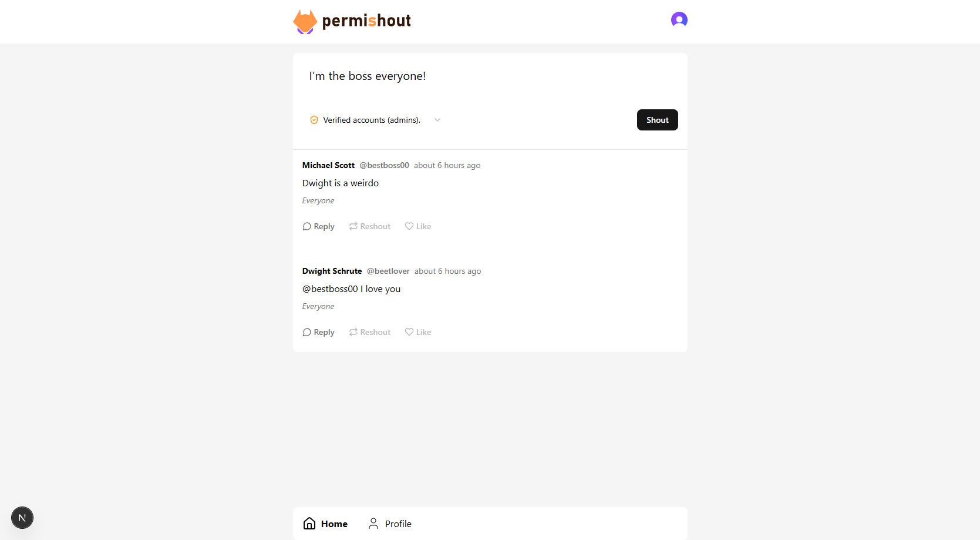Open Michael Scott's name link

coord(328,165)
